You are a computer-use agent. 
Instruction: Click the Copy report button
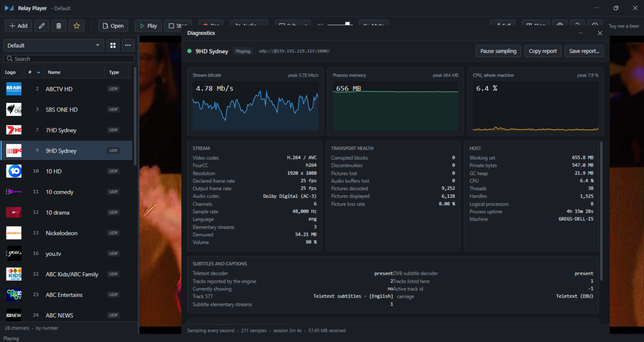[x=543, y=51]
